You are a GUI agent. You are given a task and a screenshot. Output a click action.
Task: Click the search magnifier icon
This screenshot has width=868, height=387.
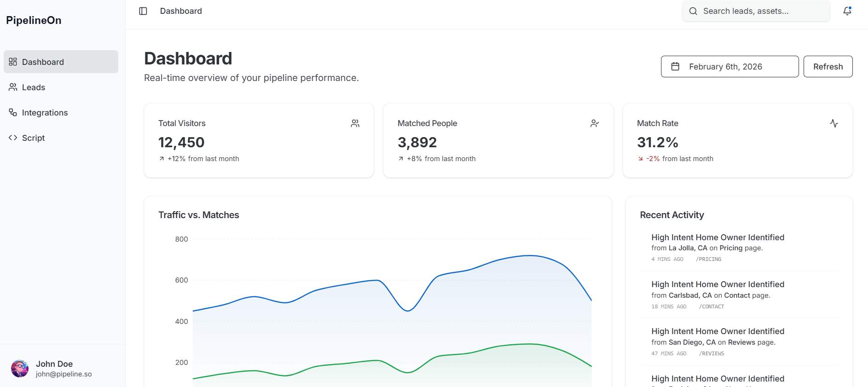point(693,11)
